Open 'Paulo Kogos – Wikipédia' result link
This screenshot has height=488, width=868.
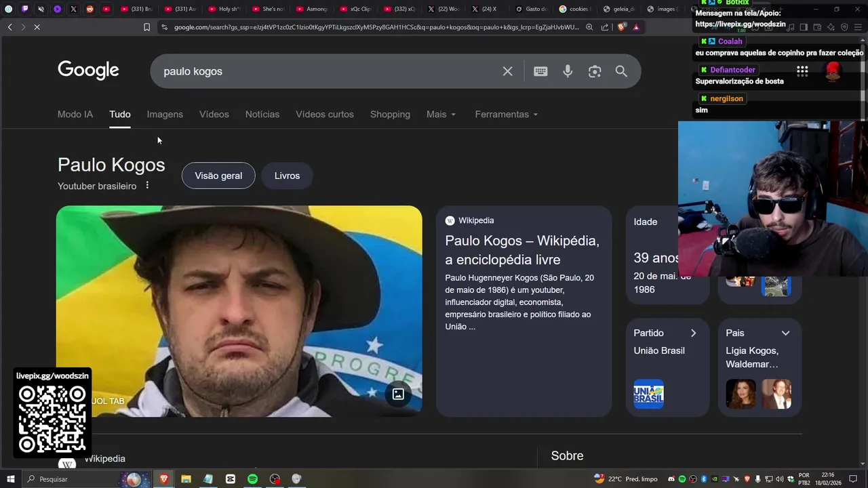click(x=522, y=250)
